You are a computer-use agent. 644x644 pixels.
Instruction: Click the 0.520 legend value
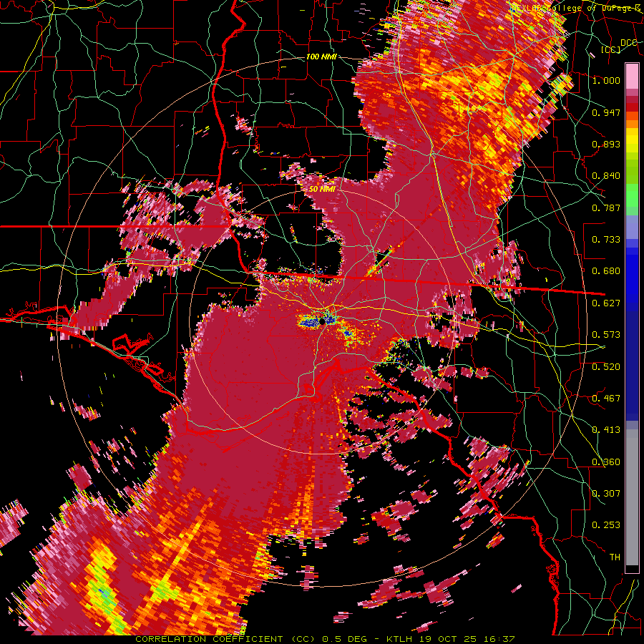(606, 367)
